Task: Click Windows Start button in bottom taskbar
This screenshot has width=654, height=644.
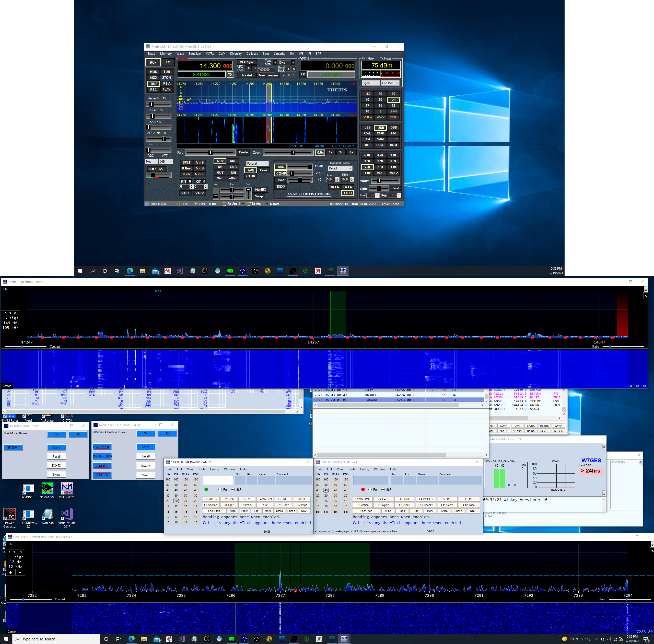Action: [x=6, y=639]
